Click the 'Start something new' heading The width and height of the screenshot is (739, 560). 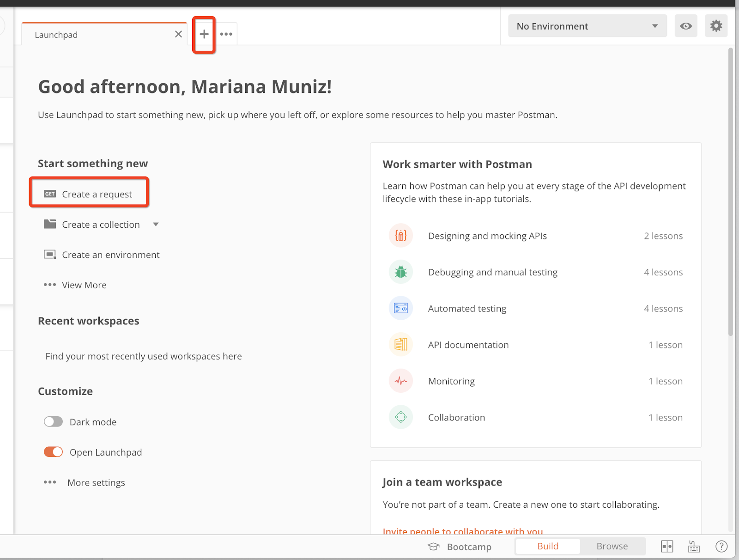pos(93,164)
